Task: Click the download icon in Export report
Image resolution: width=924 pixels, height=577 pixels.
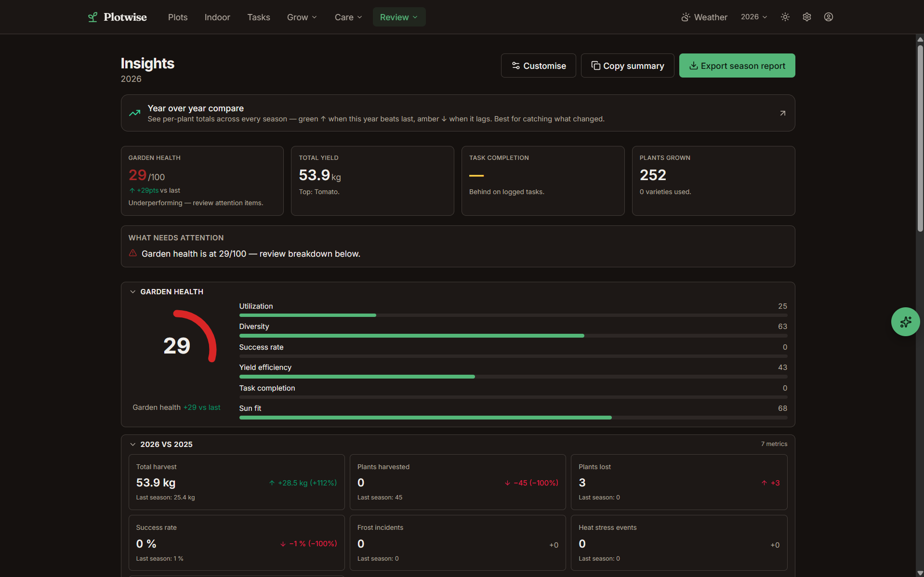Action: 694,66
